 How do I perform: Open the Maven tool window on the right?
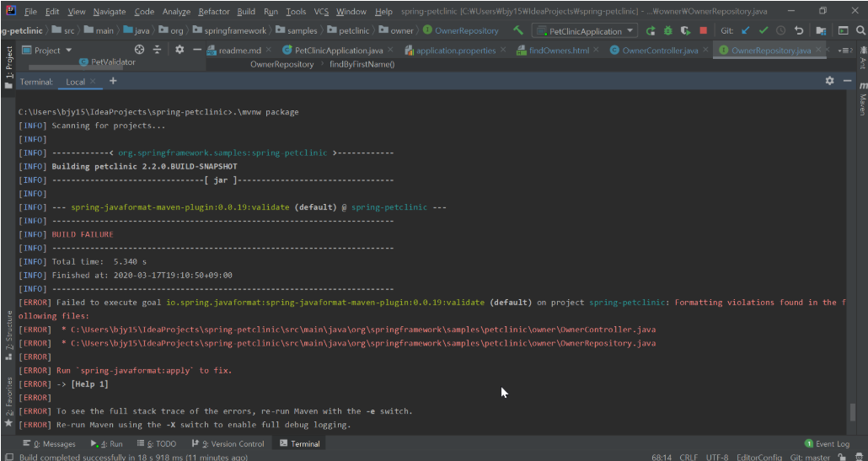coord(862,99)
